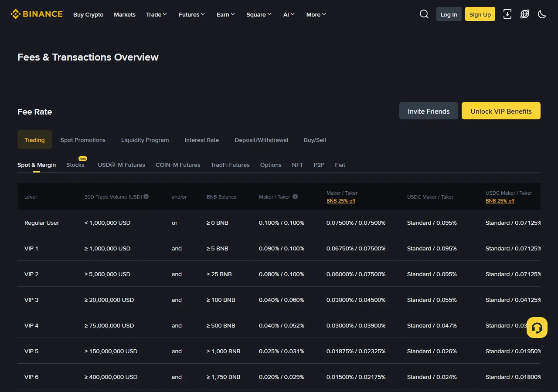The image size is (558, 392).
Task: Click the BNB Balance column header
Action: click(x=221, y=197)
